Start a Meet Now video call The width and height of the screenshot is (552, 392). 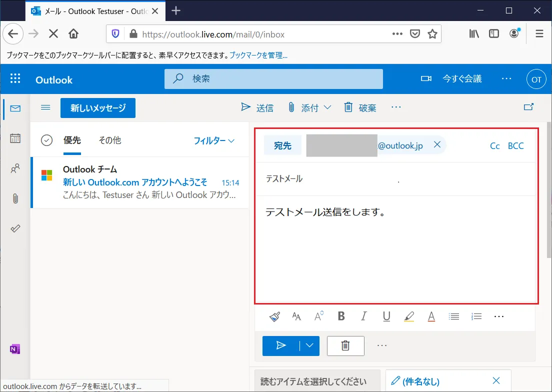click(451, 78)
